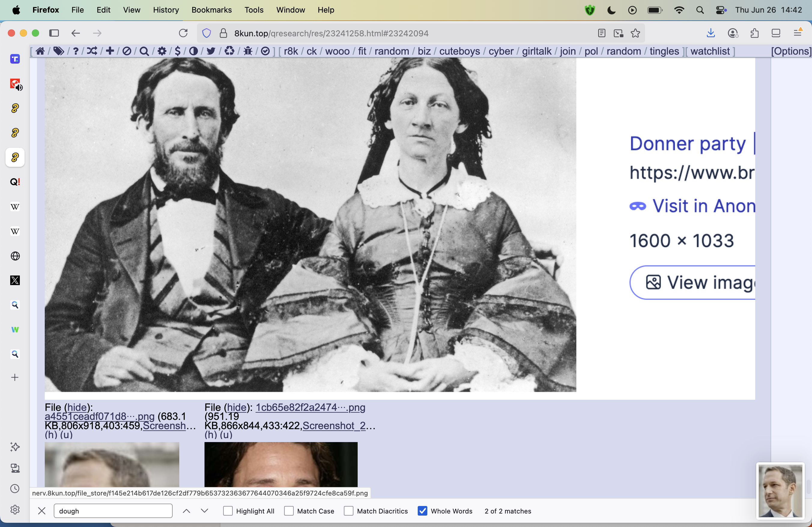Image resolution: width=812 pixels, height=527 pixels.
Task: Click the Apple menu logo
Action: tap(16, 10)
